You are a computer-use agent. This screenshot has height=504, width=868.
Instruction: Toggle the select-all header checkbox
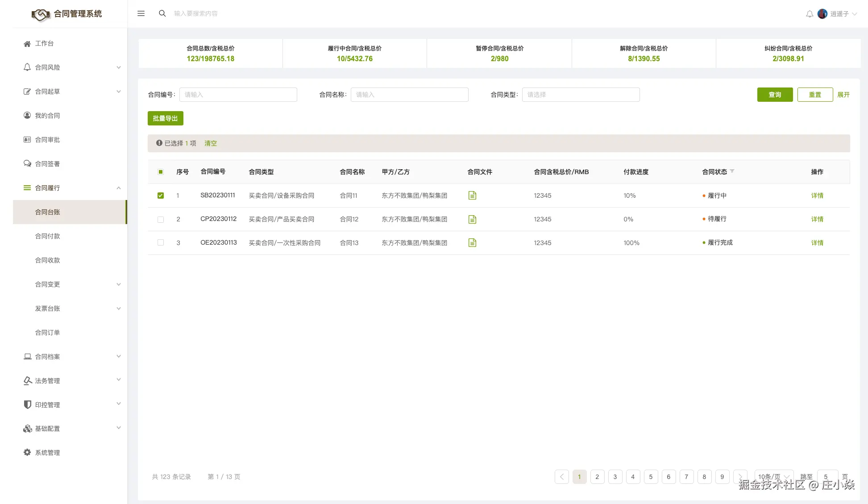pos(161,172)
